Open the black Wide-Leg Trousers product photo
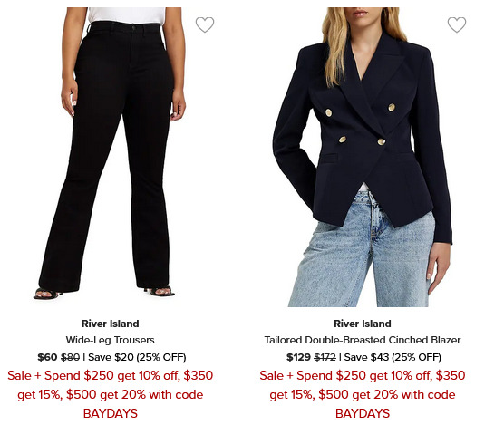The image size is (504, 435). click(111, 153)
